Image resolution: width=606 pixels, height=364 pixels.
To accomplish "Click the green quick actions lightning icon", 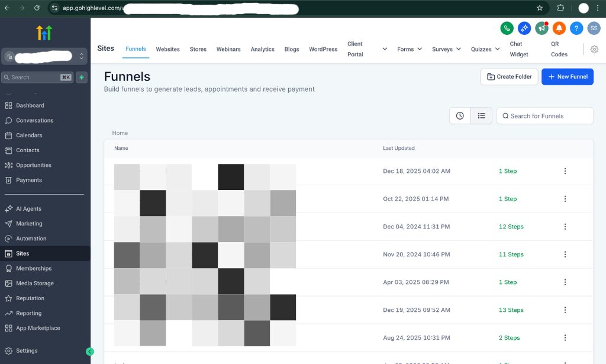I will coord(81,77).
